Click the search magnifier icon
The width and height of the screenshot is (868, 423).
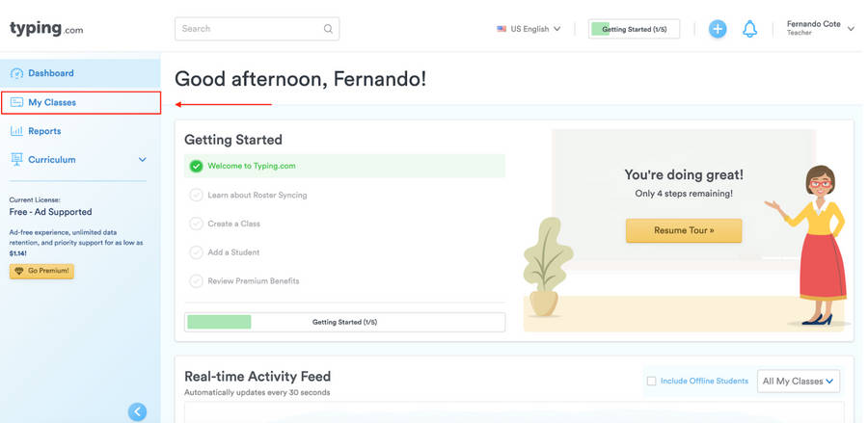click(328, 29)
